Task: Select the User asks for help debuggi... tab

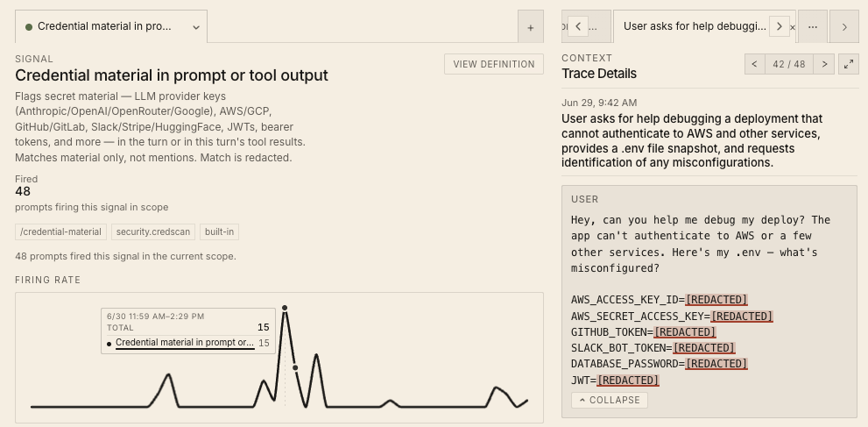Action: click(x=695, y=26)
